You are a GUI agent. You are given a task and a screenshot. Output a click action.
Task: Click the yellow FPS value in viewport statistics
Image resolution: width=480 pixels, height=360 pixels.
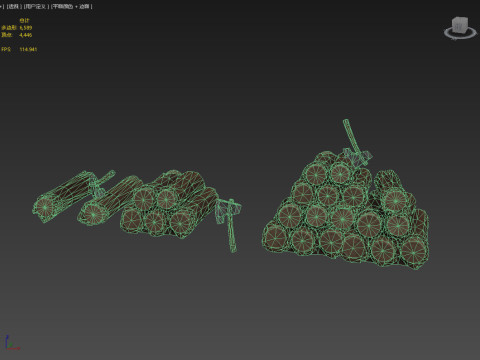(28, 49)
